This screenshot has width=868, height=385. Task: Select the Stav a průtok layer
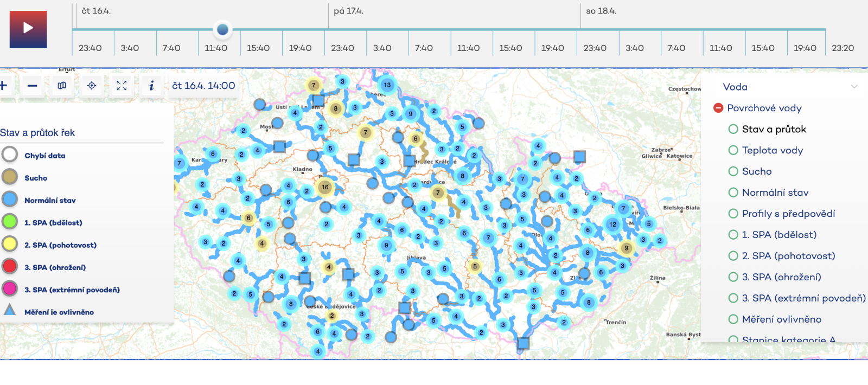pyautogui.click(x=733, y=129)
